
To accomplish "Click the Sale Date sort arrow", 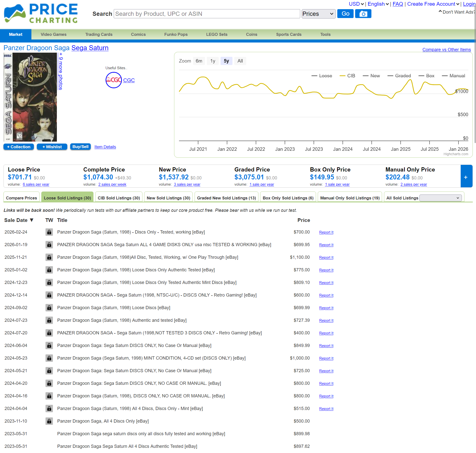I will pos(32,220).
